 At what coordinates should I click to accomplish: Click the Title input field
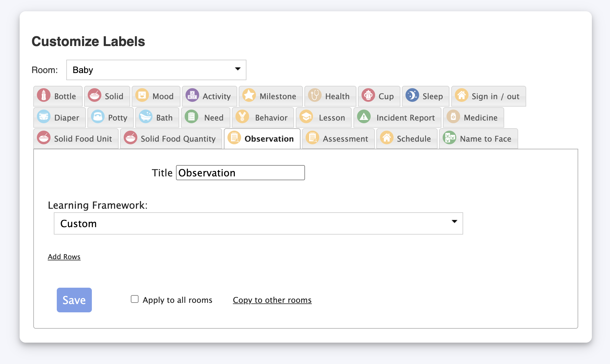pos(240,173)
